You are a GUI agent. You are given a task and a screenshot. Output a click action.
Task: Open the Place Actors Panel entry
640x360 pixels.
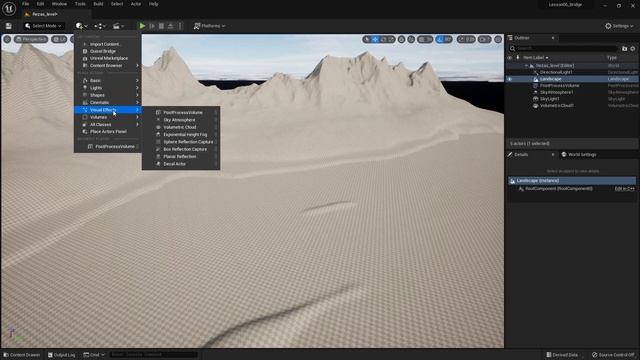pyautogui.click(x=108, y=131)
